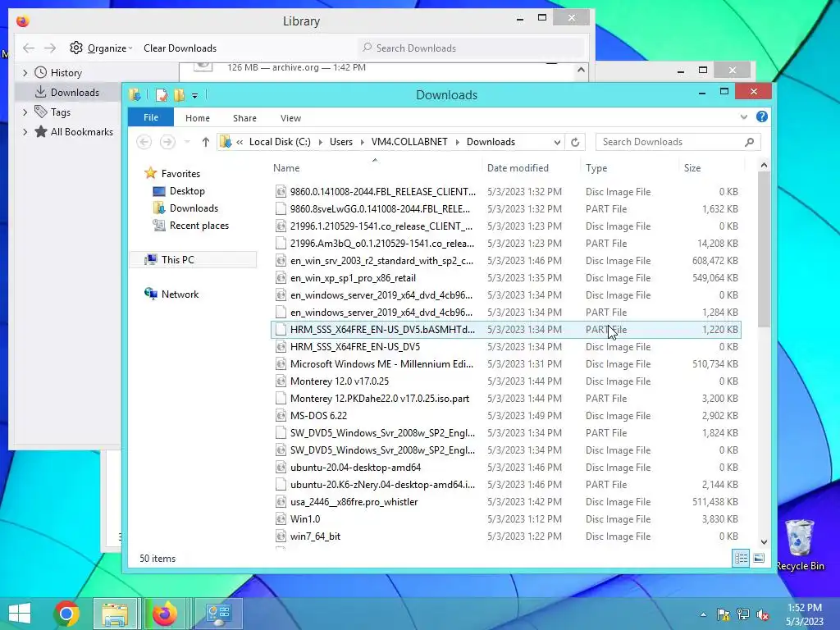Select file ubuntu-20.04-desktop-amd64
This screenshot has height=630, width=840.
(x=355, y=467)
